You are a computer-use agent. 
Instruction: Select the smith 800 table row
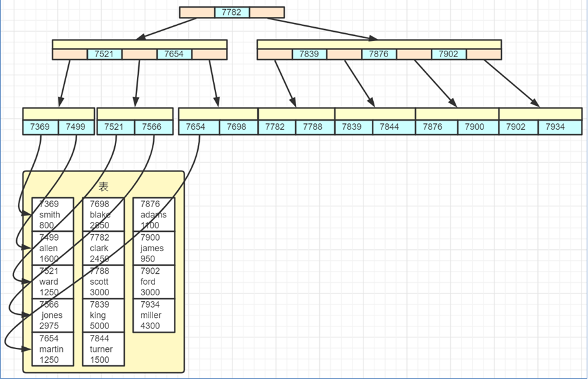pyautogui.click(x=53, y=214)
